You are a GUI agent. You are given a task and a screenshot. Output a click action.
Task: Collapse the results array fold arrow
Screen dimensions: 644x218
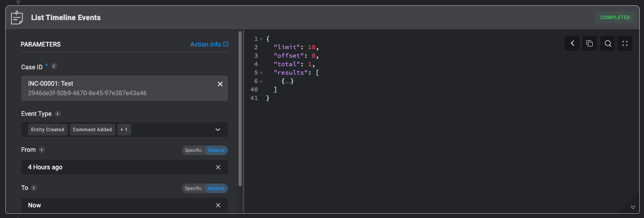[x=262, y=73]
